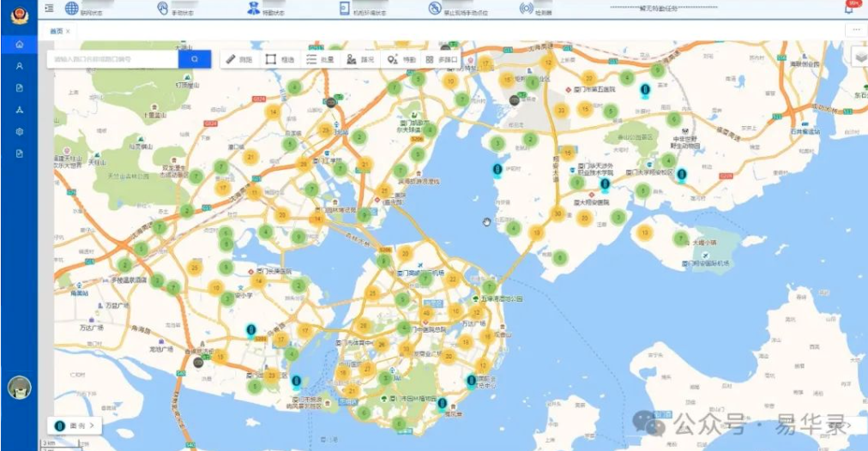This screenshot has height=451, width=868.
Task: Open the network topology sidebar icon
Action: [20, 110]
